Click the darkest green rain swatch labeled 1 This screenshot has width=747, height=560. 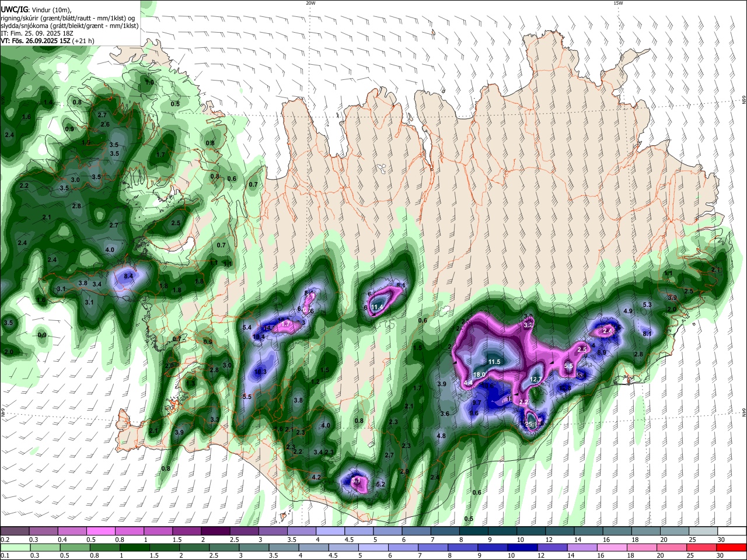(x=136, y=548)
